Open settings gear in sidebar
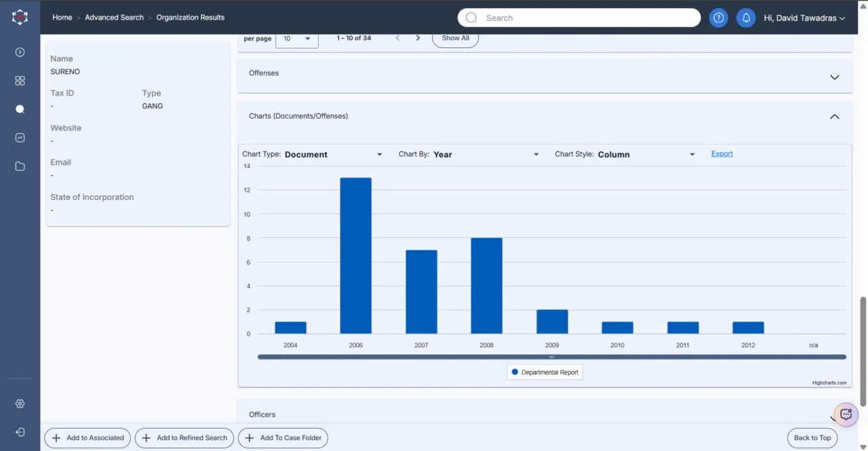The image size is (868, 451). [20, 404]
